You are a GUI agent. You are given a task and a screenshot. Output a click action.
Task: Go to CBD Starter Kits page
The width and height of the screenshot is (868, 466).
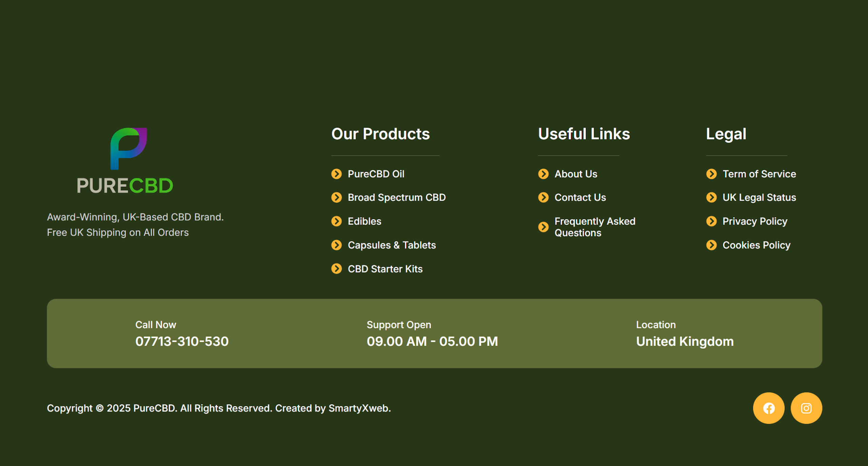(385, 269)
